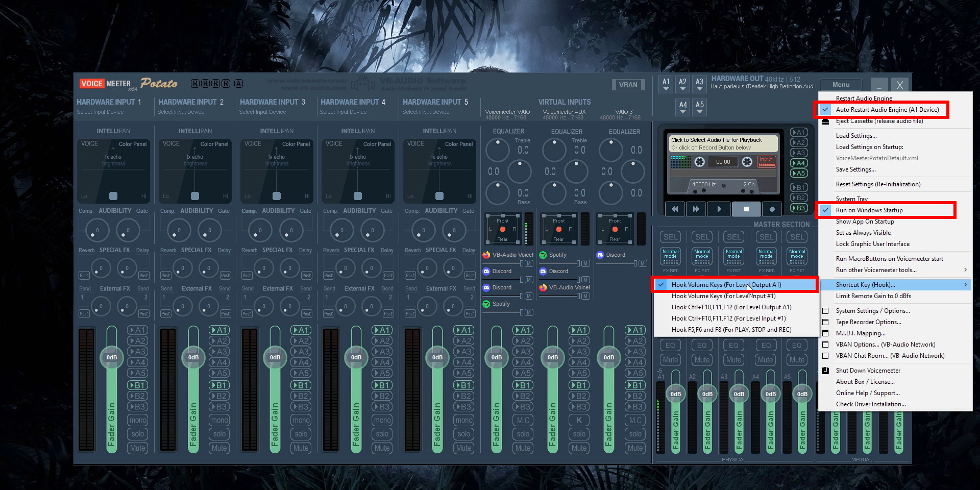Toggle mono on Hardware Input 1
The image size is (980, 490).
[x=138, y=420]
